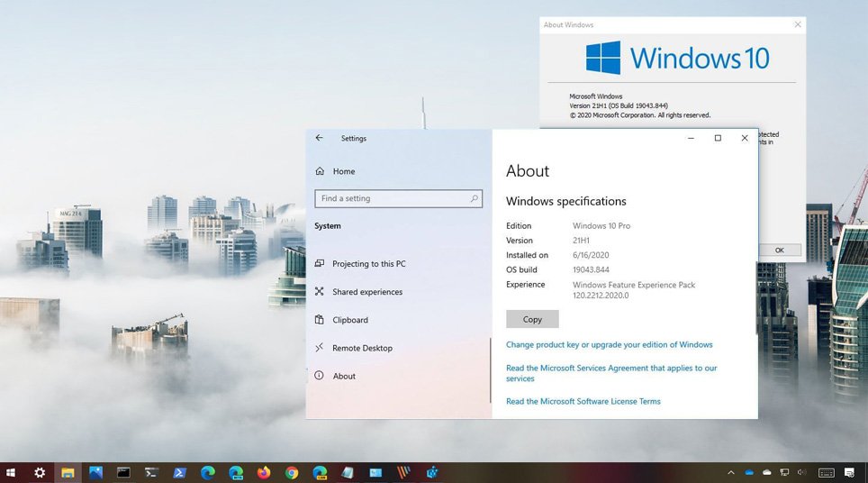Click the Find a setting search box
This screenshot has height=483, width=868.
click(393, 198)
